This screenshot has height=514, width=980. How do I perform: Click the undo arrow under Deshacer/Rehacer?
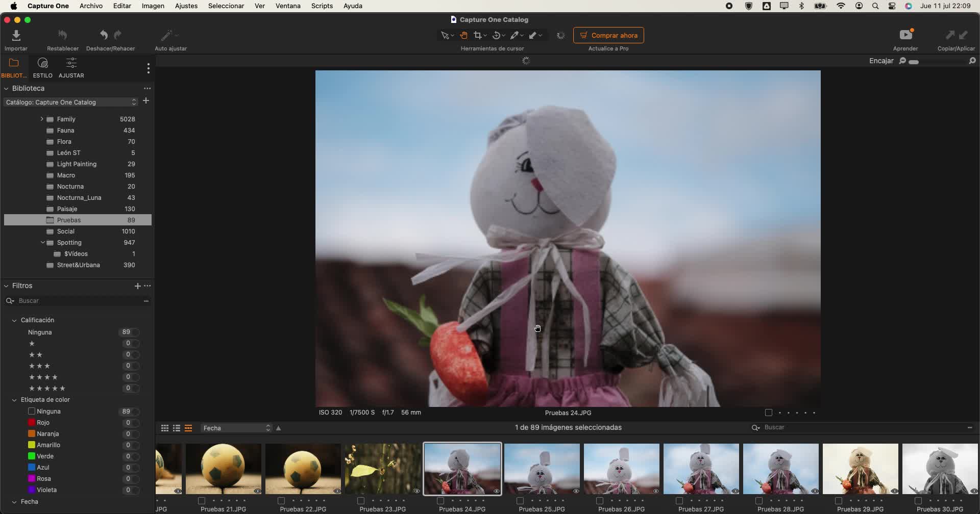pyautogui.click(x=104, y=35)
